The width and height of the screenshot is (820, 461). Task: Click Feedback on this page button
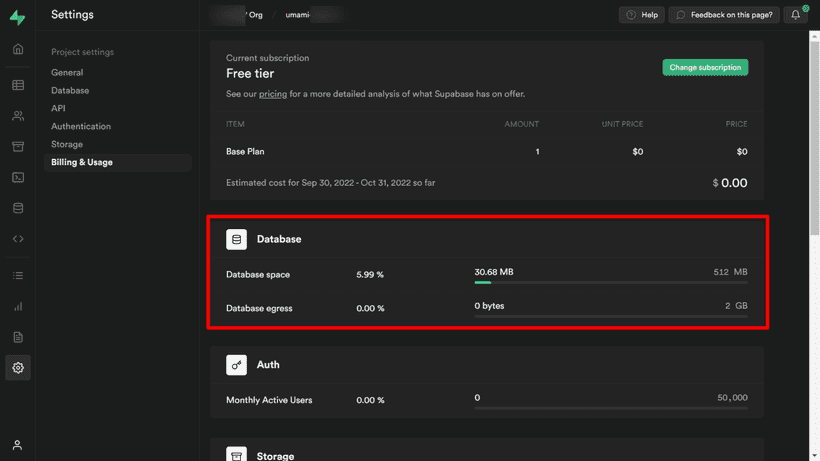tap(724, 15)
